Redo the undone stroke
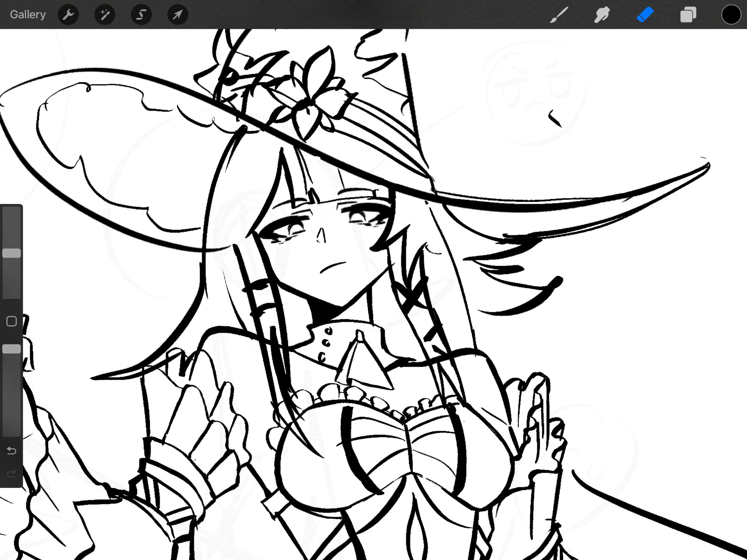This screenshot has width=747, height=560. click(12, 474)
